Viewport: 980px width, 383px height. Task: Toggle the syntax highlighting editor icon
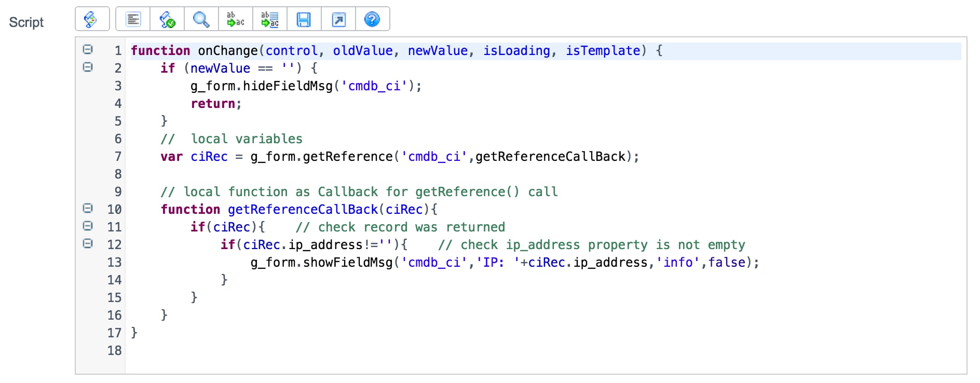pos(92,19)
